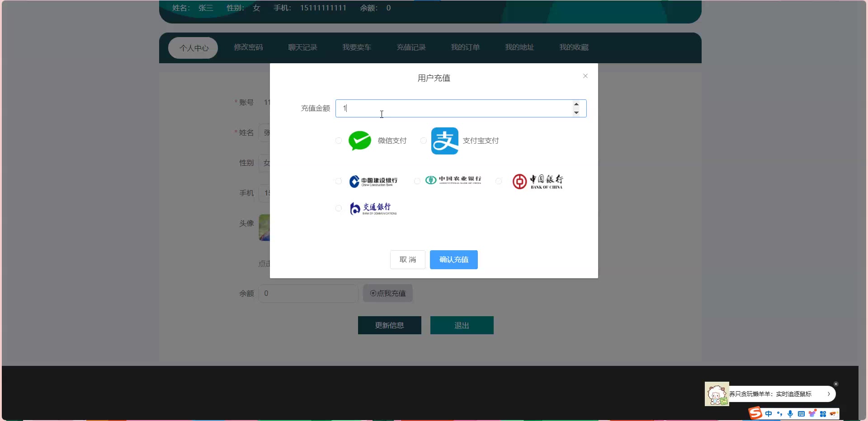Image resolution: width=868 pixels, height=421 pixels.
Task: Select Agricultural Bank of China radio button
Action: [417, 181]
